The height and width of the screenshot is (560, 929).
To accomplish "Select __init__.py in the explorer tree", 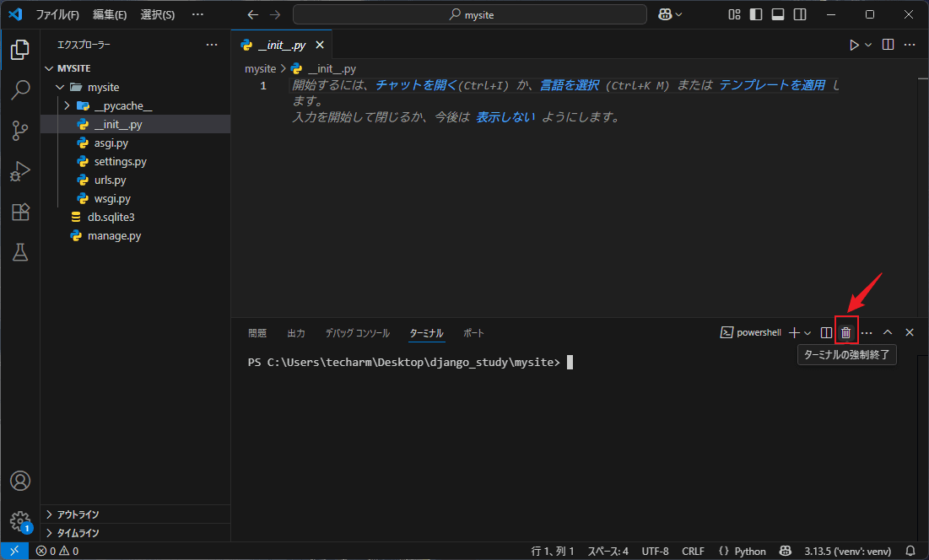I will click(x=135, y=124).
